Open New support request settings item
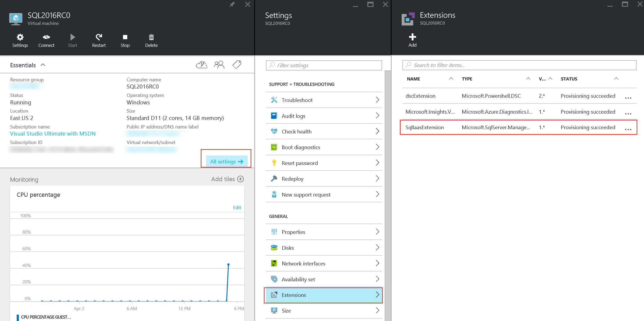644x321 pixels. click(x=323, y=194)
